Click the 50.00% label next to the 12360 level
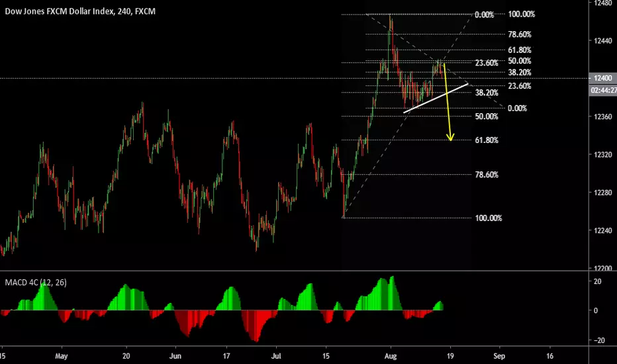Viewport: 617px width, 364px height. coord(487,116)
